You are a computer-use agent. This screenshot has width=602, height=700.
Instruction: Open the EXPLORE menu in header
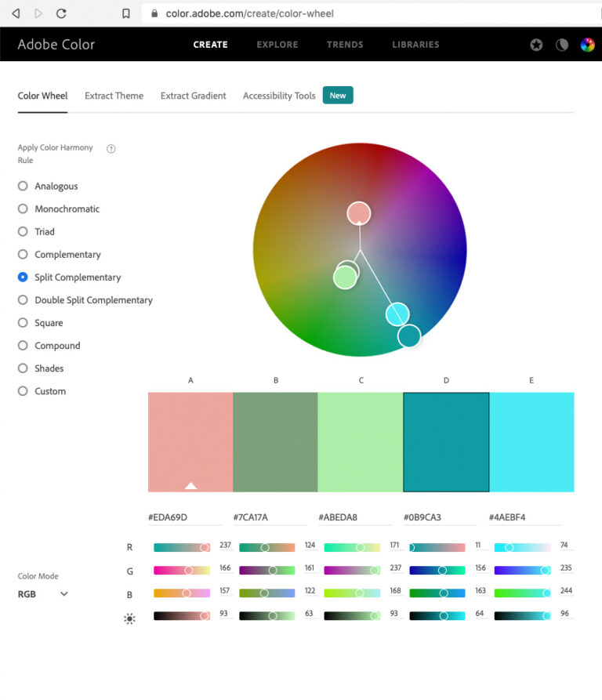point(277,45)
